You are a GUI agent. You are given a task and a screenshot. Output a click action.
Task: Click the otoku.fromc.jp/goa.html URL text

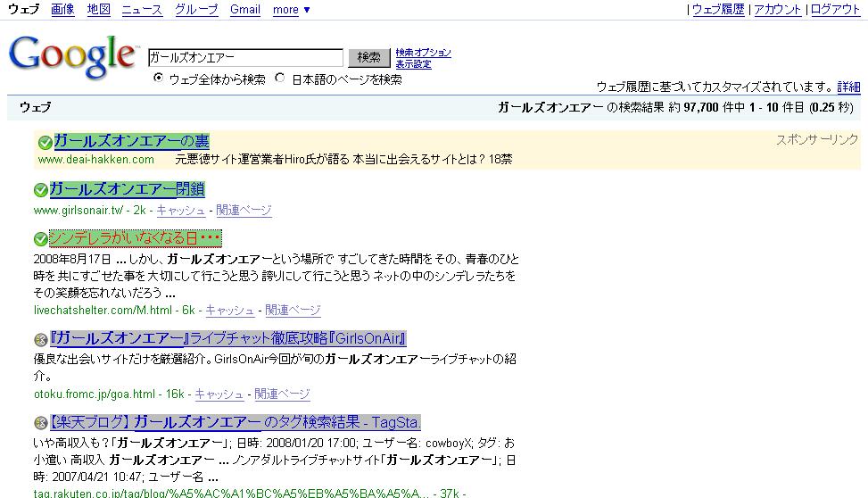[x=95, y=394]
